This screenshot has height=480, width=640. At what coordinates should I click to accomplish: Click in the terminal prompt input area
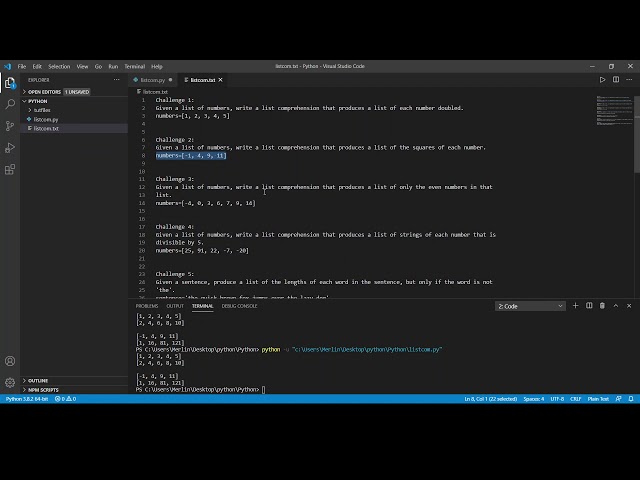pyautogui.click(x=264, y=389)
